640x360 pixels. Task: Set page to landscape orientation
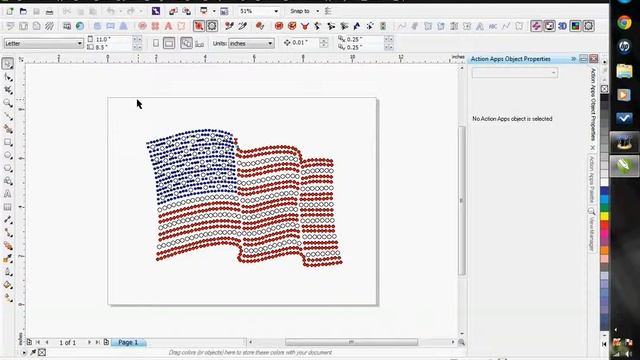169,43
